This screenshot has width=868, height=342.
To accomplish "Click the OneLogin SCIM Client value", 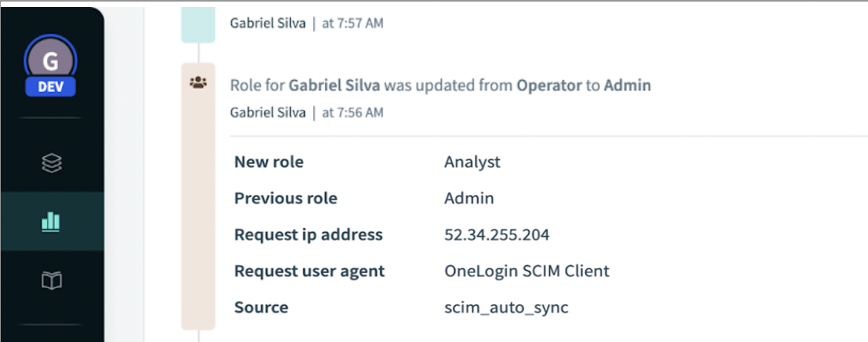I will pyautogui.click(x=526, y=271).
